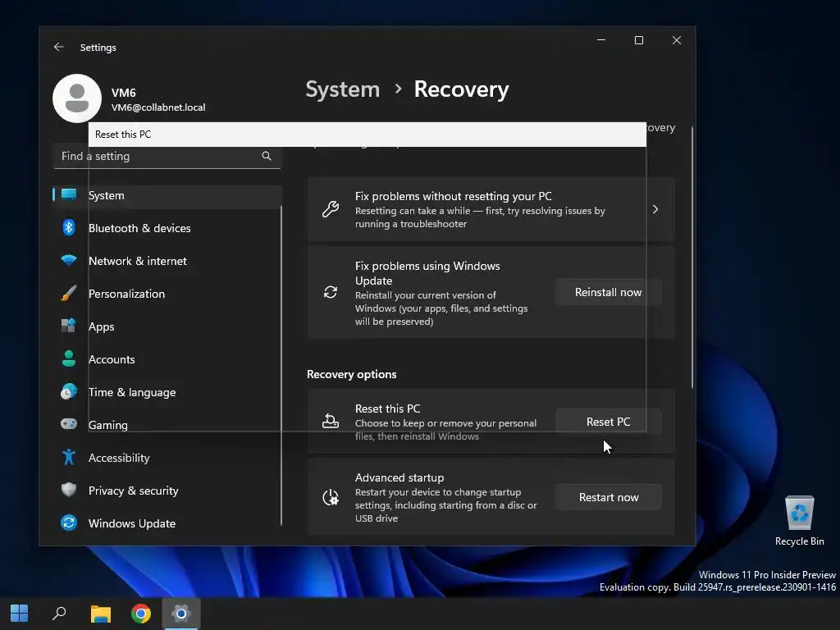The width and height of the screenshot is (840, 630).
Task: Click the Time & language clock icon
Action: (69, 391)
